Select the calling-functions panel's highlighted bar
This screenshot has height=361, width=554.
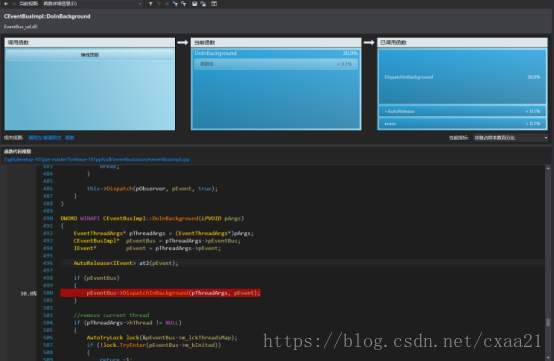pos(90,55)
